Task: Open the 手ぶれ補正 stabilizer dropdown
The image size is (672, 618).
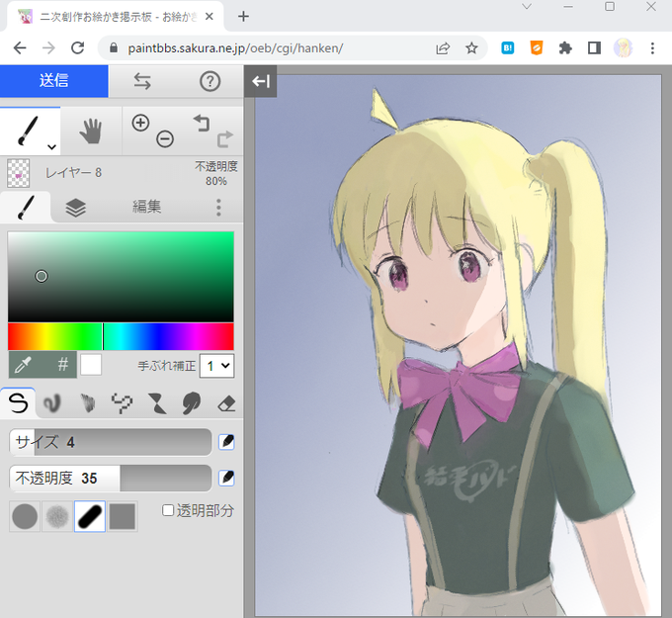Action: 216,366
